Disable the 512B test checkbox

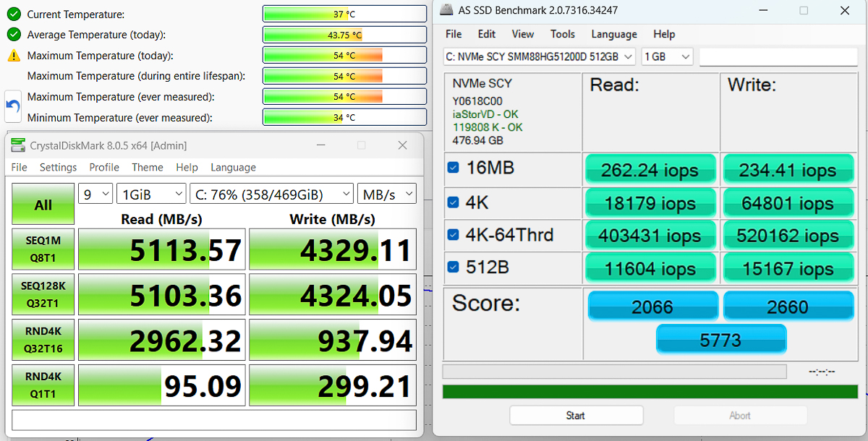[453, 267]
